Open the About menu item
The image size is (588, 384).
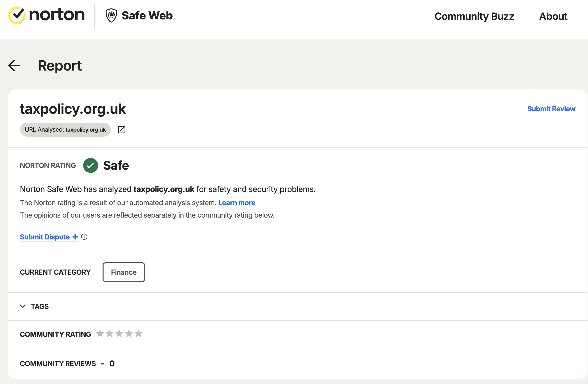(x=553, y=16)
